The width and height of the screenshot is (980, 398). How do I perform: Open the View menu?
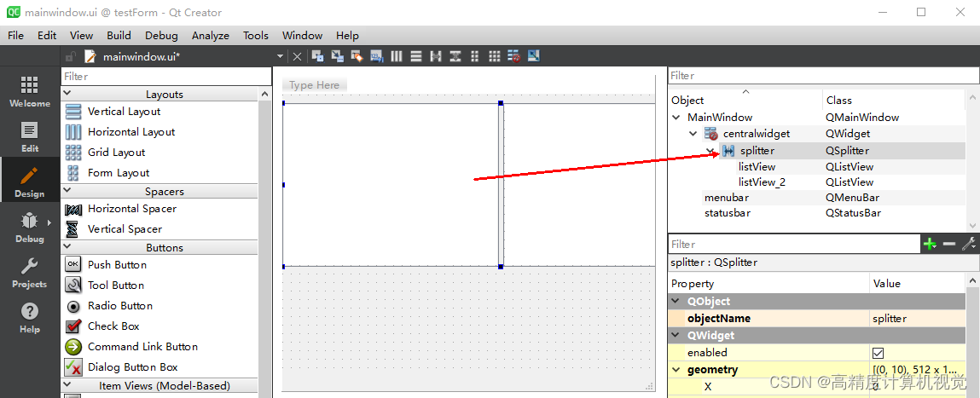tap(81, 36)
